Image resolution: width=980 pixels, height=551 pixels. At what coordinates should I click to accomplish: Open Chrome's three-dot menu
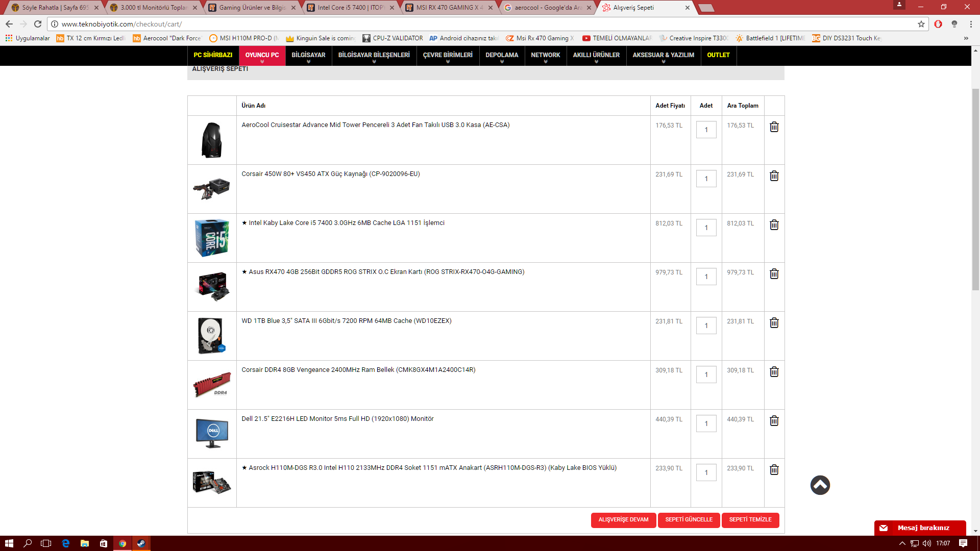pos(971,24)
